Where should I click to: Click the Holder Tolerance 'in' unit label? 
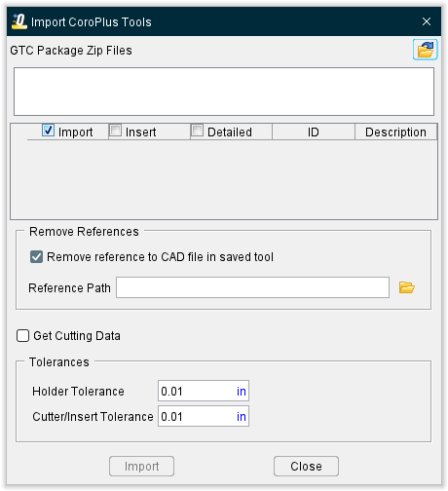coord(242,392)
